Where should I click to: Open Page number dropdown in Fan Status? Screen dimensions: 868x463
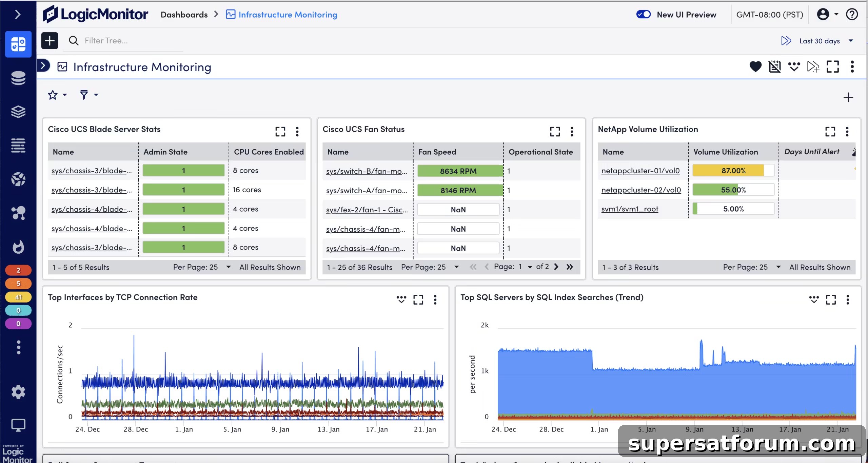pyautogui.click(x=525, y=267)
